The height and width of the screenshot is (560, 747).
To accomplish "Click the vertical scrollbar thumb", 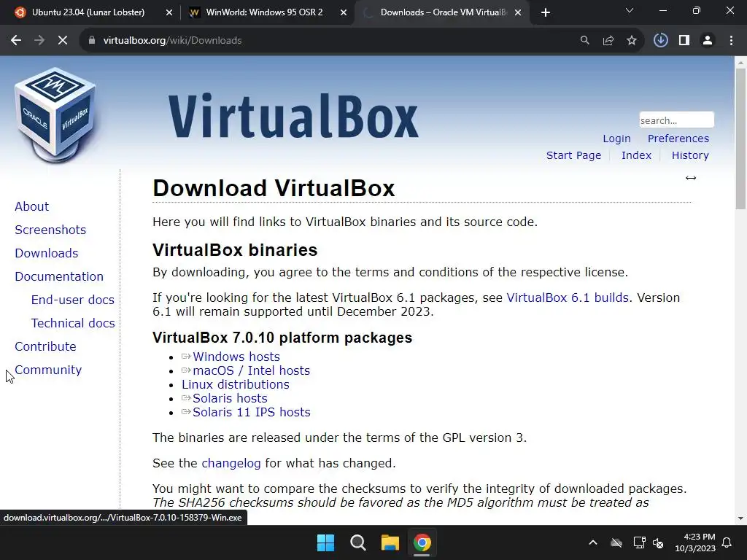I will pos(740,138).
